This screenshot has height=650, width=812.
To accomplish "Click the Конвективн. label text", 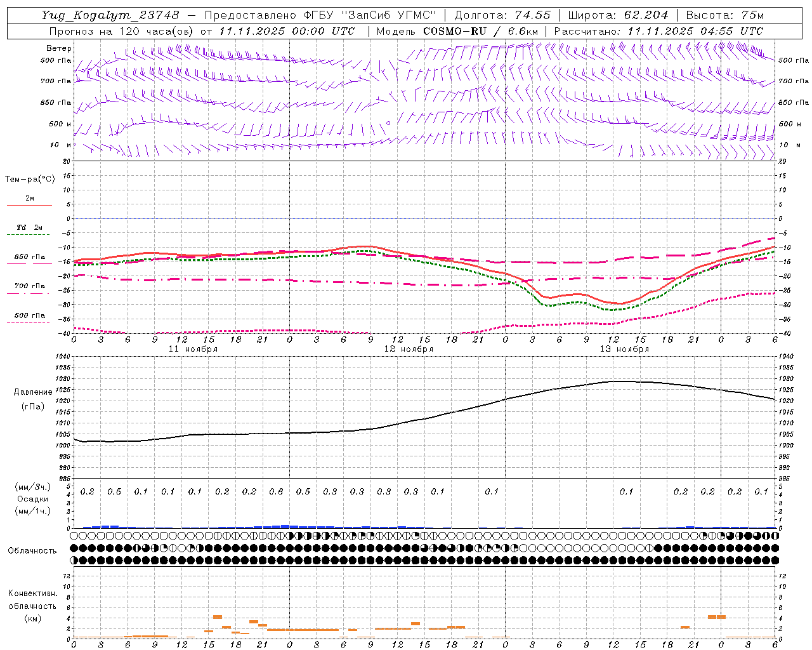I will [x=33, y=594].
